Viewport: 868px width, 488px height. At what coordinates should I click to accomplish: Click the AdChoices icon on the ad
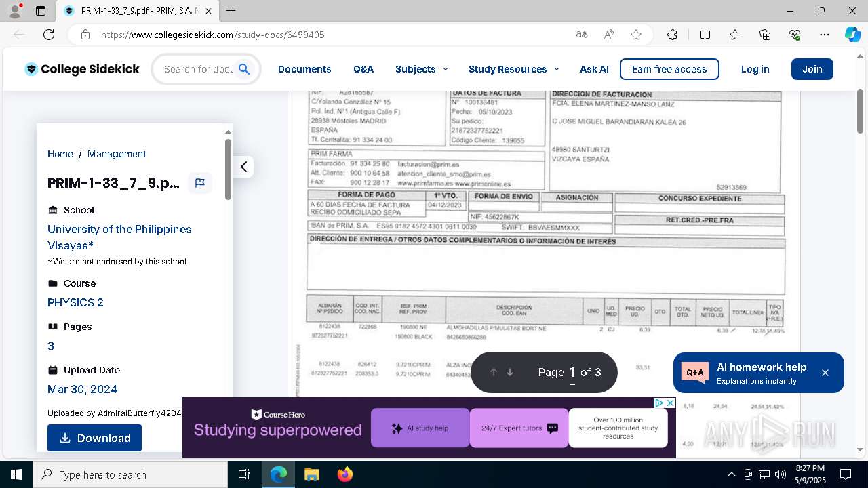pos(659,403)
